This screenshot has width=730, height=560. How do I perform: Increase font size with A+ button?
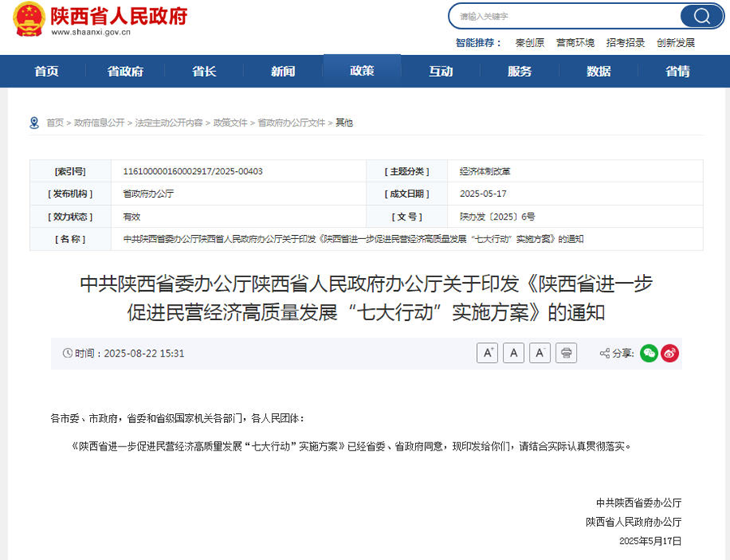487,353
